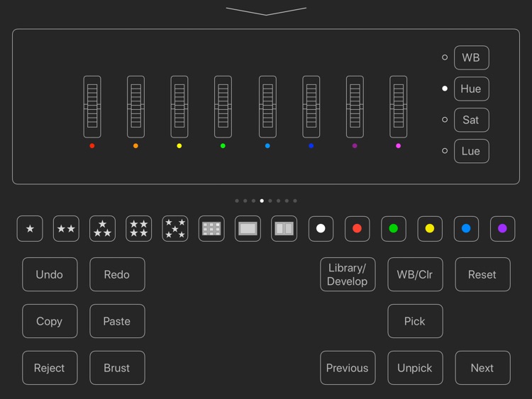532x399 pixels.
Task: Click the Paste button
Action: click(117, 321)
